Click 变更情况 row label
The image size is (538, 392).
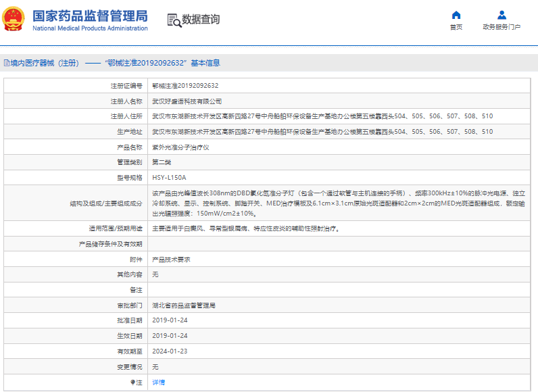pyautogui.click(x=130, y=367)
